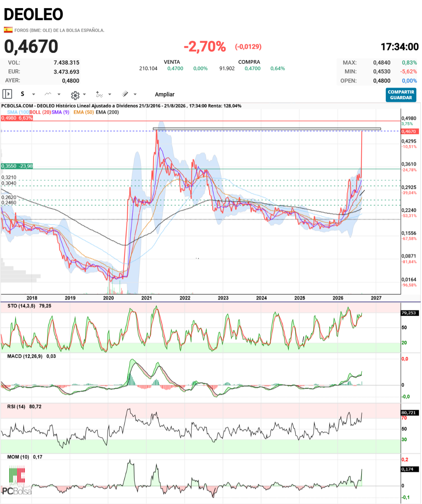Click the 17:34:00 timestamp
422x504 pixels.
[400, 47]
